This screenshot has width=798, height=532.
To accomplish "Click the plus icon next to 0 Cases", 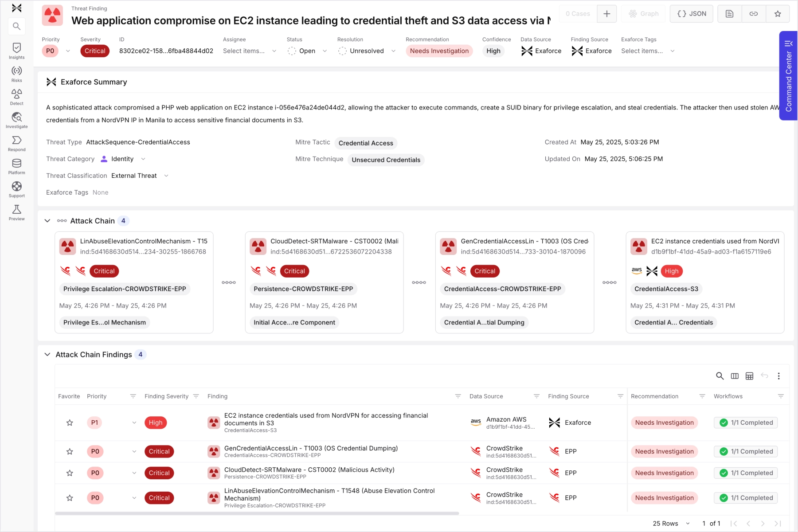I will 607,14.
